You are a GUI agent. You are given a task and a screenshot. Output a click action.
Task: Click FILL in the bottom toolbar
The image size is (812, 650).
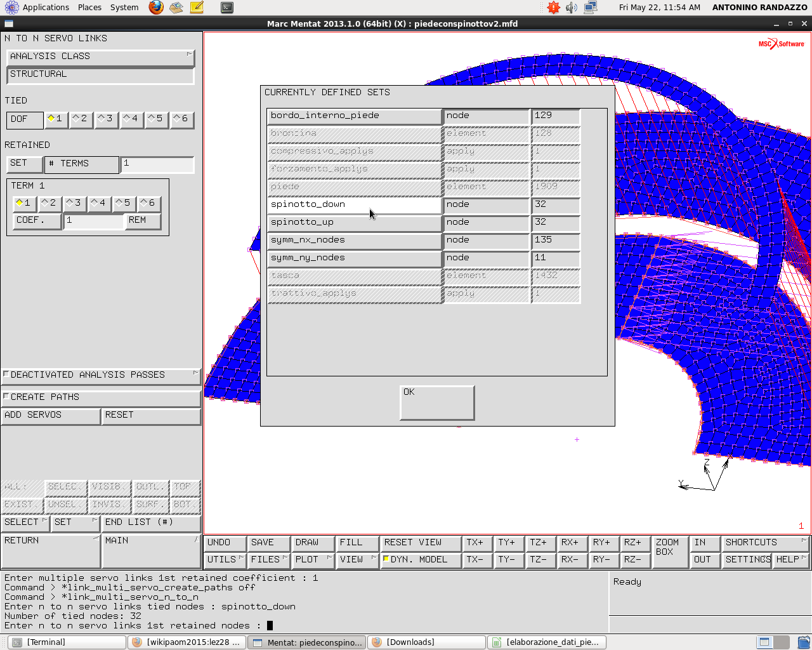pos(357,543)
